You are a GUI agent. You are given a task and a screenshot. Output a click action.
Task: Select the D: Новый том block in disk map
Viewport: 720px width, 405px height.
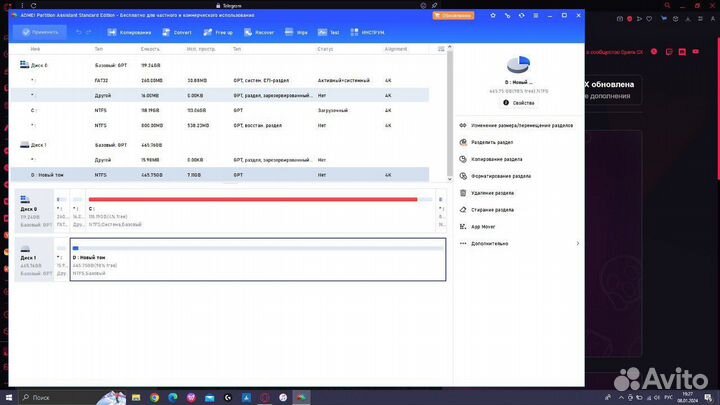258,259
